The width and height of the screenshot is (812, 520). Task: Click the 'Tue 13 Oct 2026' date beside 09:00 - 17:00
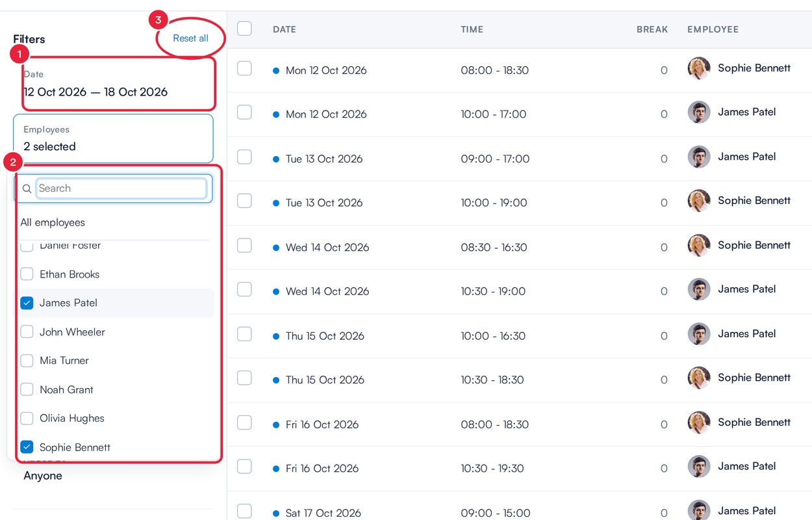324,159
